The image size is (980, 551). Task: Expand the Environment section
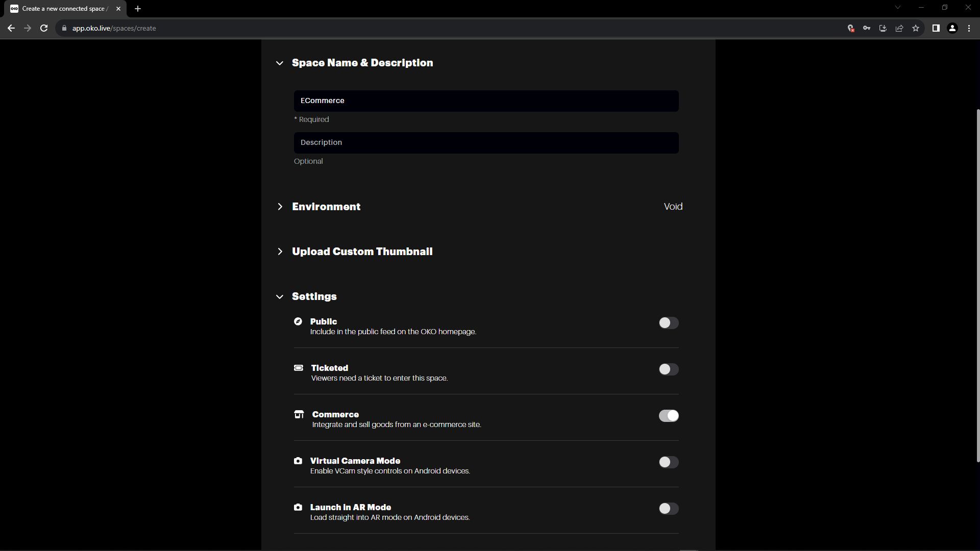tap(326, 207)
